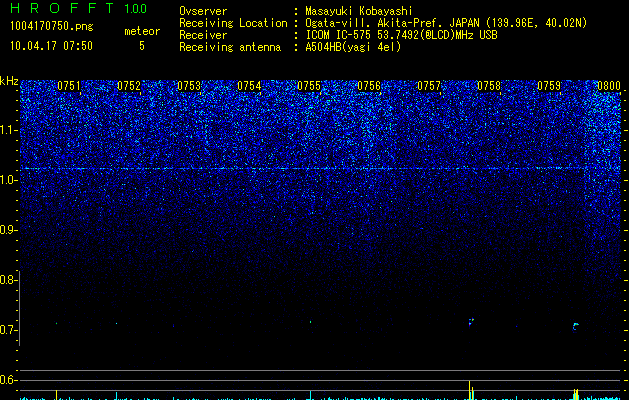Click the 0.6 frequency axis label
The height and width of the screenshot is (400, 629).
7,380
